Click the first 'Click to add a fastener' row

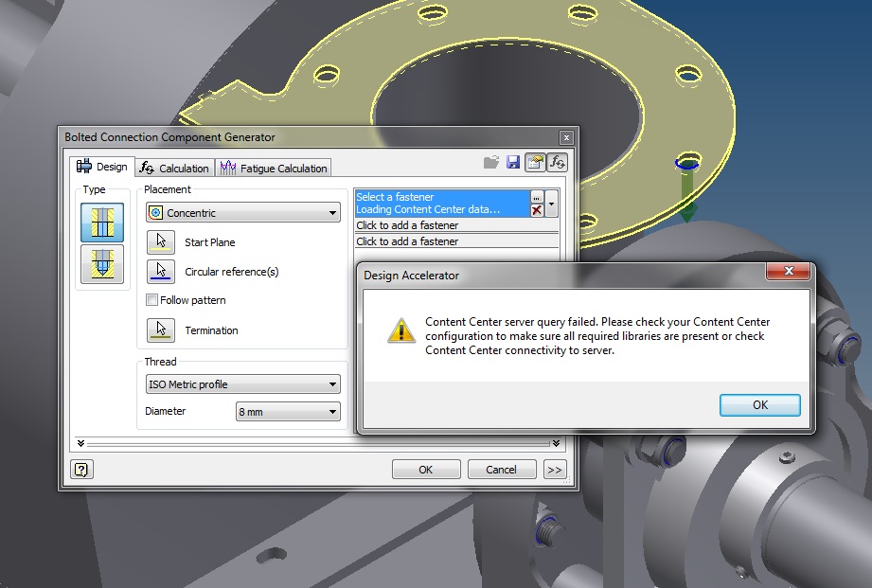point(456,225)
